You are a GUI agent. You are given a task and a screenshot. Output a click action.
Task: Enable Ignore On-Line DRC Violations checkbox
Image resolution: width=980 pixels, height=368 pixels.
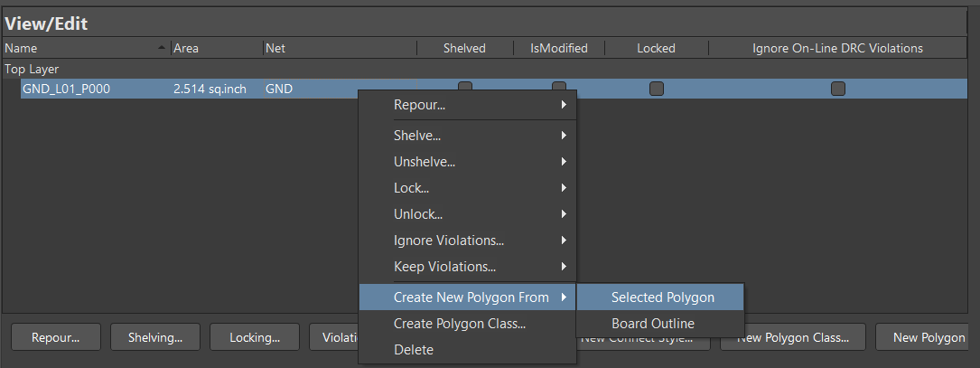point(838,89)
